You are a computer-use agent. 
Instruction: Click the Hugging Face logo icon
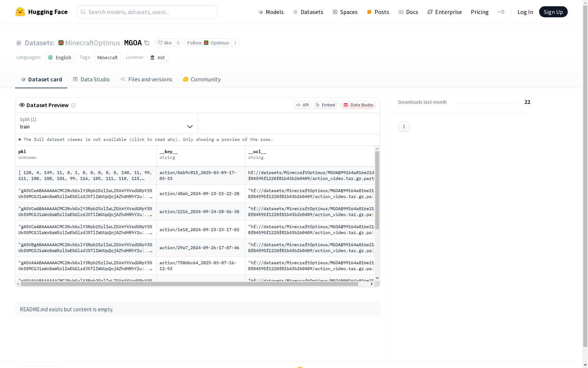click(x=20, y=12)
